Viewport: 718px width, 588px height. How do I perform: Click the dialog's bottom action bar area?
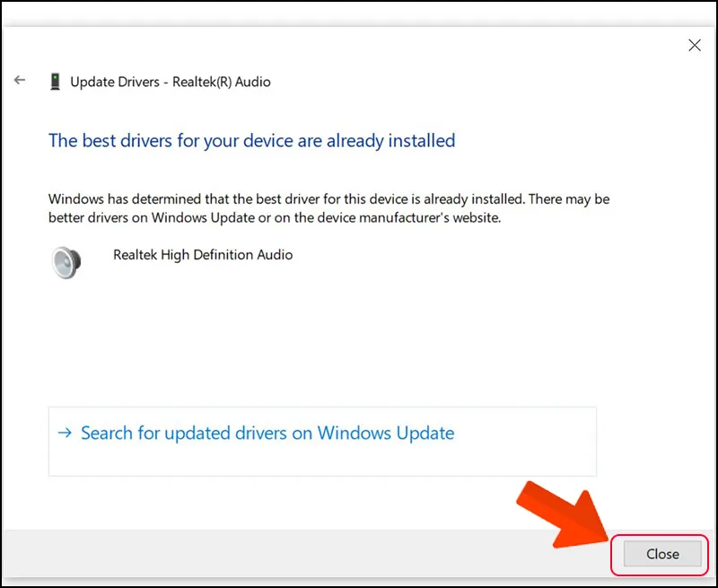pyautogui.click(x=314, y=555)
